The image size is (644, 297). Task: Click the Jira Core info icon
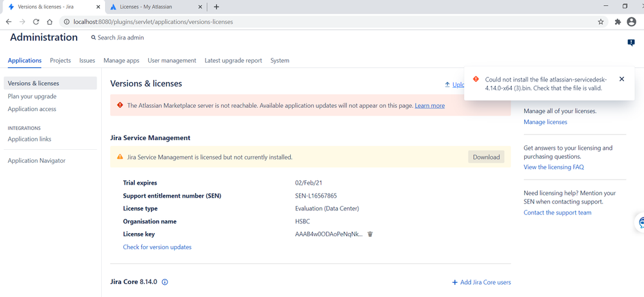point(165,282)
